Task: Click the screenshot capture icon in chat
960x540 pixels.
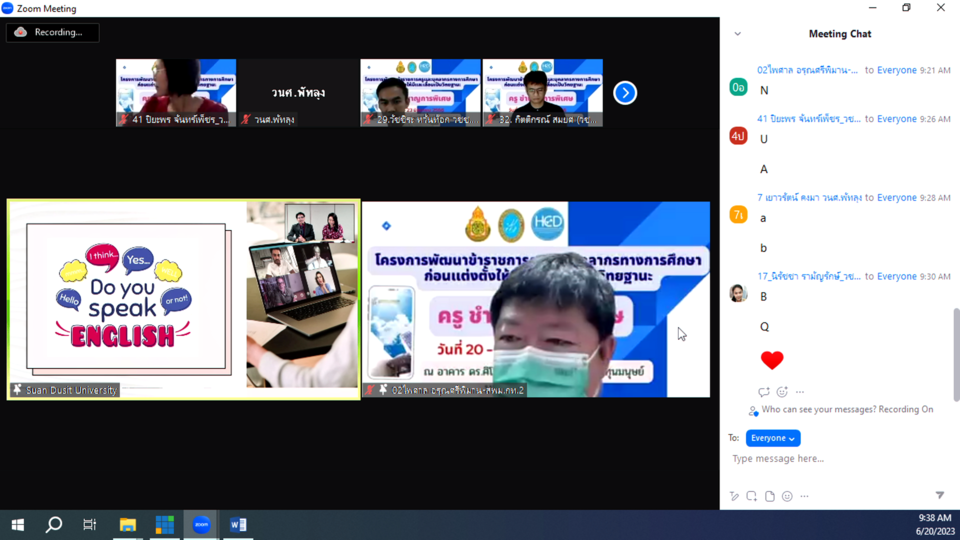Action: tap(751, 496)
